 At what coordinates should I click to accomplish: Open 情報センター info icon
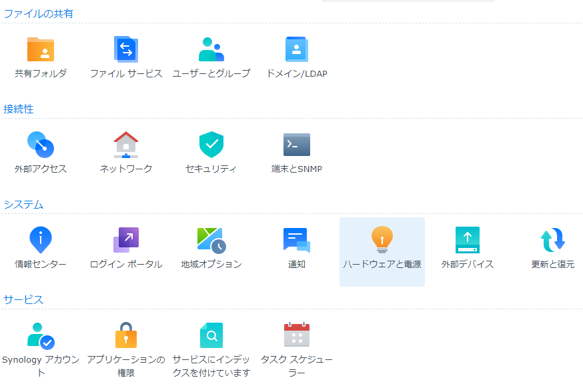(x=41, y=240)
